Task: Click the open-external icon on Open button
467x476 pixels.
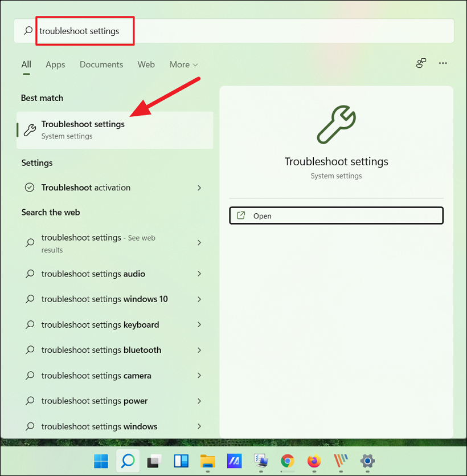Action: [x=241, y=215]
